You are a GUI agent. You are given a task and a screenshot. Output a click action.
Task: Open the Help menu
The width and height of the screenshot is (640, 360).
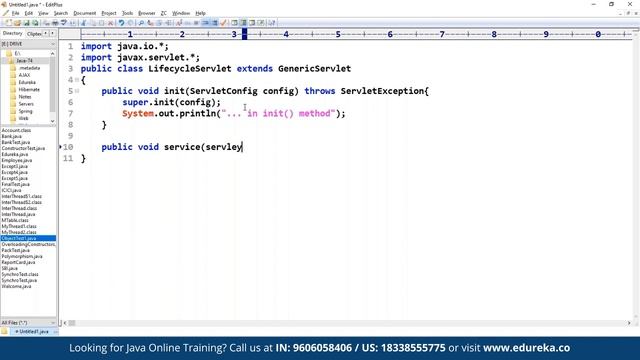200,13
